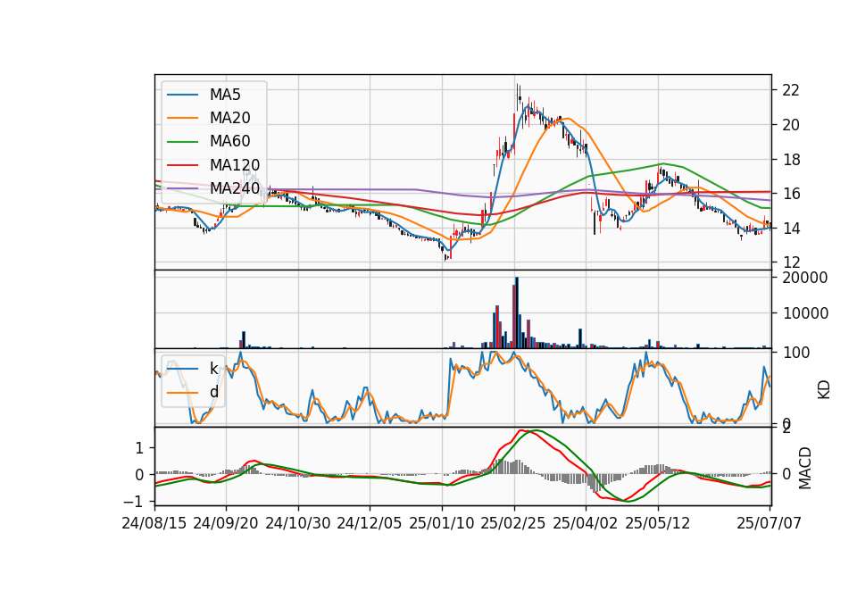Click the MACD left axis value 1
The height and width of the screenshot is (616, 857).
(139, 448)
